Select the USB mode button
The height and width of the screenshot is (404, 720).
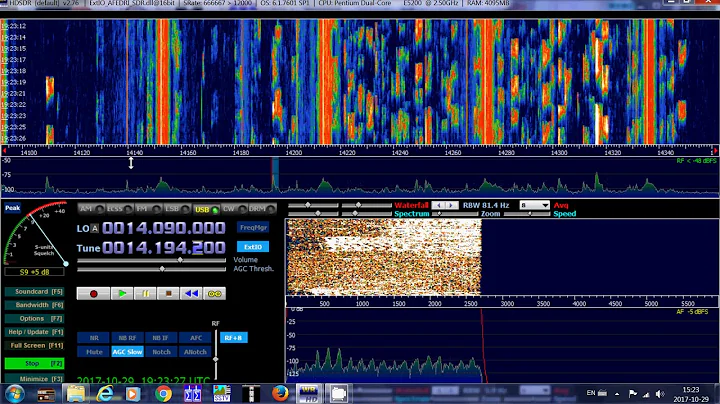pyautogui.click(x=206, y=209)
